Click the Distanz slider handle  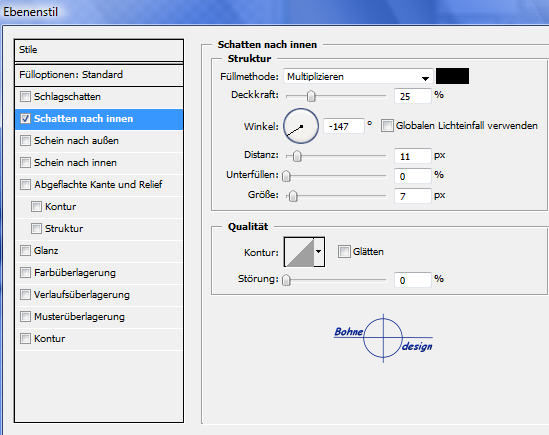(297, 156)
